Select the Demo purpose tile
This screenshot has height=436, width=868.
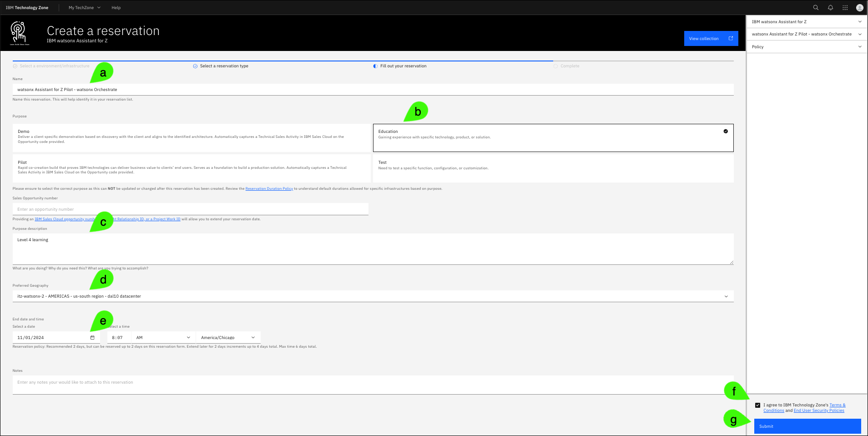click(191, 137)
